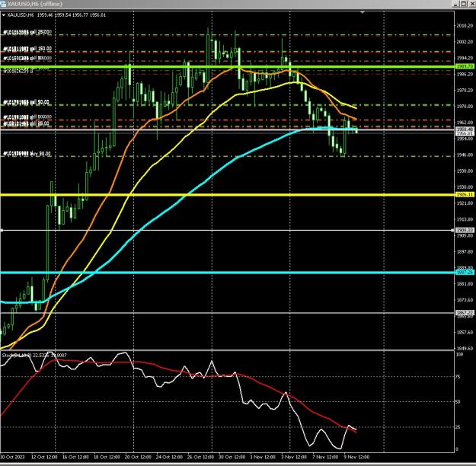
Task: Click the Stoch indicator label 22.5325 19.8087
Action: click(x=34, y=355)
